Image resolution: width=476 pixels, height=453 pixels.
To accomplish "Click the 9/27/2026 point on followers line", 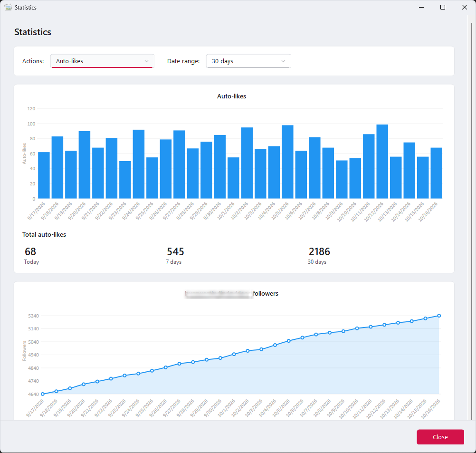I will [x=180, y=364].
